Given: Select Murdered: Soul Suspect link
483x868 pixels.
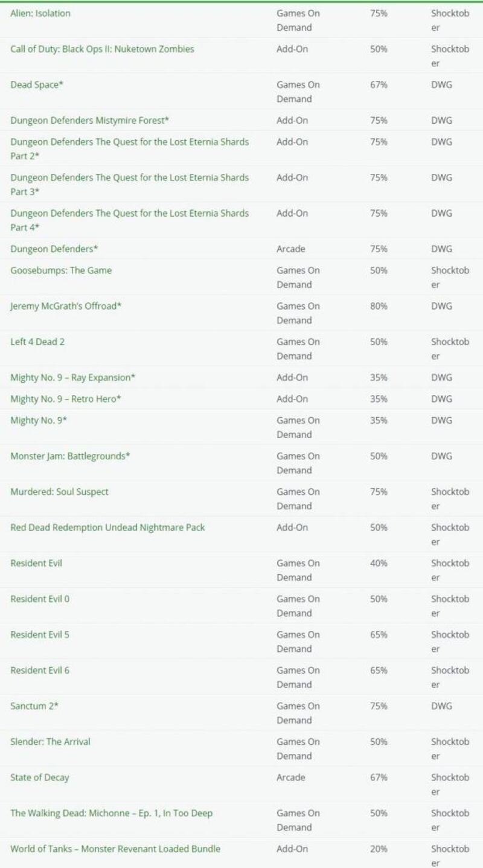Looking at the screenshot, I should (59, 492).
